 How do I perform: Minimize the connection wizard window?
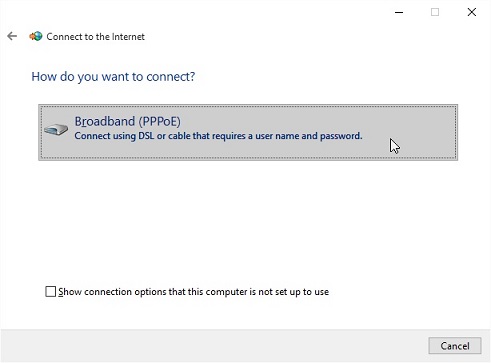pos(399,12)
